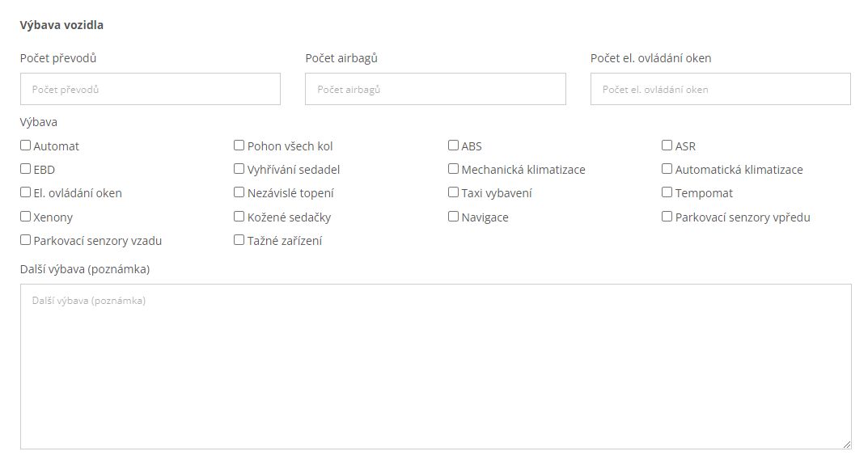The width and height of the screenshot is (868, 464).
Task: Click into the Počet airbagů field
Action: coord(436,89)
